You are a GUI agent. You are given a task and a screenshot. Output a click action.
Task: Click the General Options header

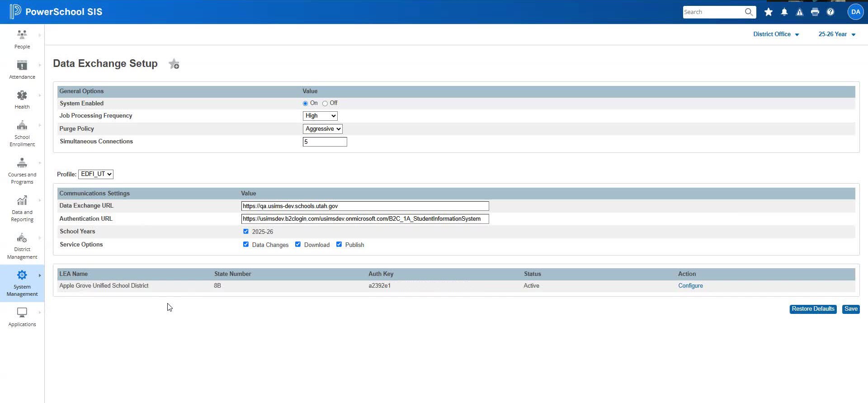pyautogui.click(x=81, y=91)
